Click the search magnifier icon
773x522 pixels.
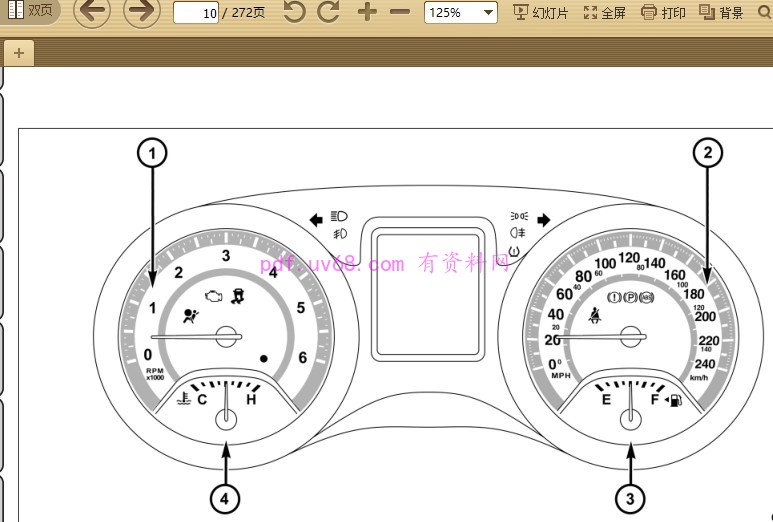coord(765,13)
